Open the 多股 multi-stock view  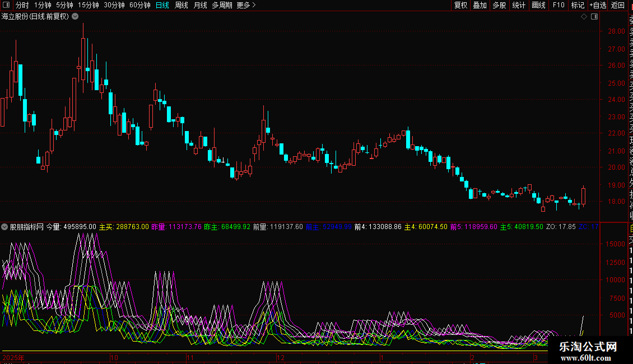click(x=499, y=5)
